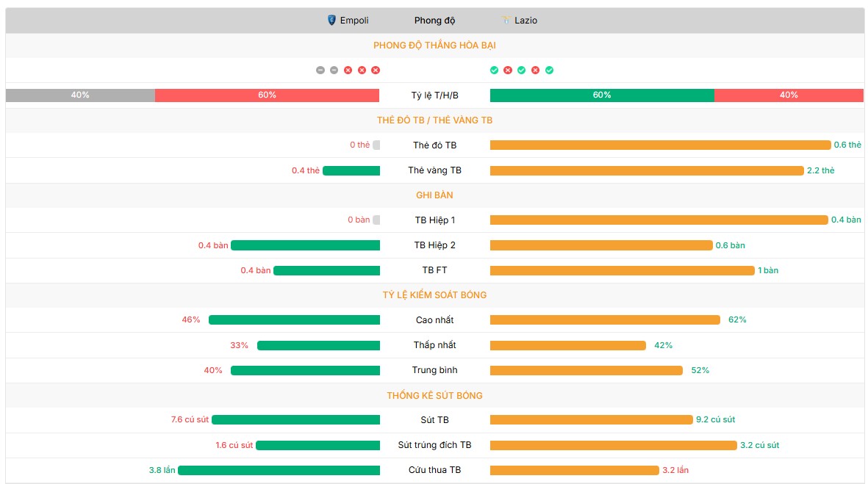Viewport: 868px width, 484px height.
Task: Click Empoli's 0 thẻ value
Action: [360, 145]
